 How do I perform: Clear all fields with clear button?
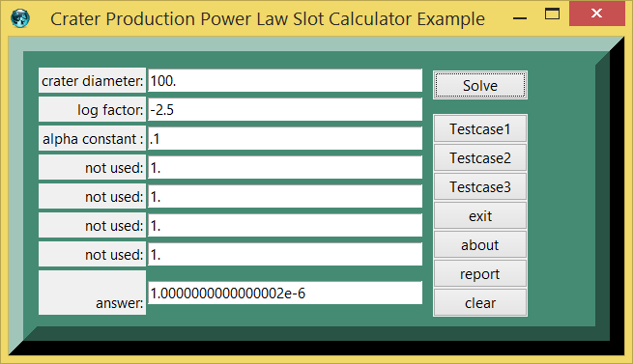(x=480, y=302)
